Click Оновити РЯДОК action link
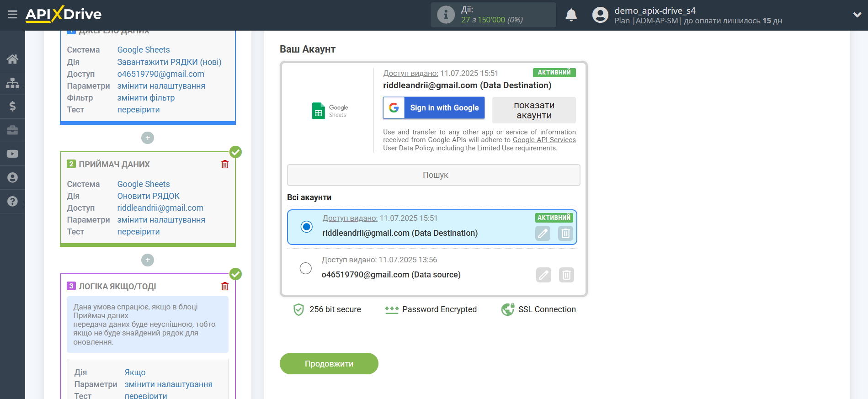Screen dimensions: 868x399 [x=149, y=196]
